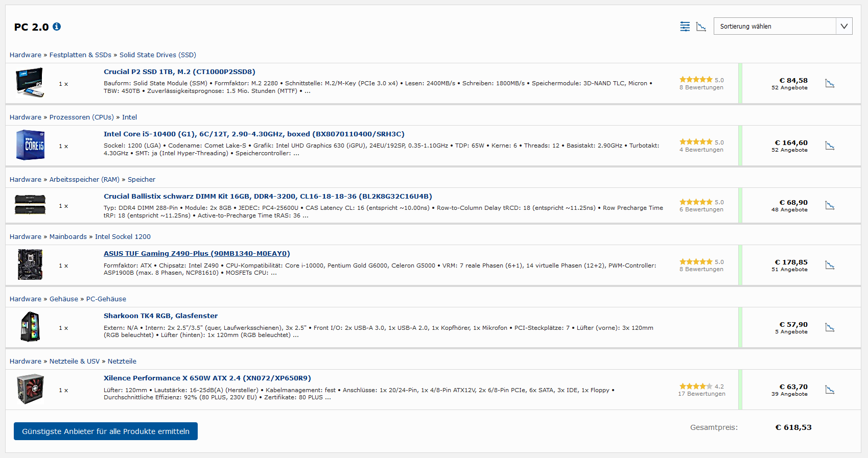Go to Solid State Drives (SSD) category

pyautogui.click(x=158, y=55)
